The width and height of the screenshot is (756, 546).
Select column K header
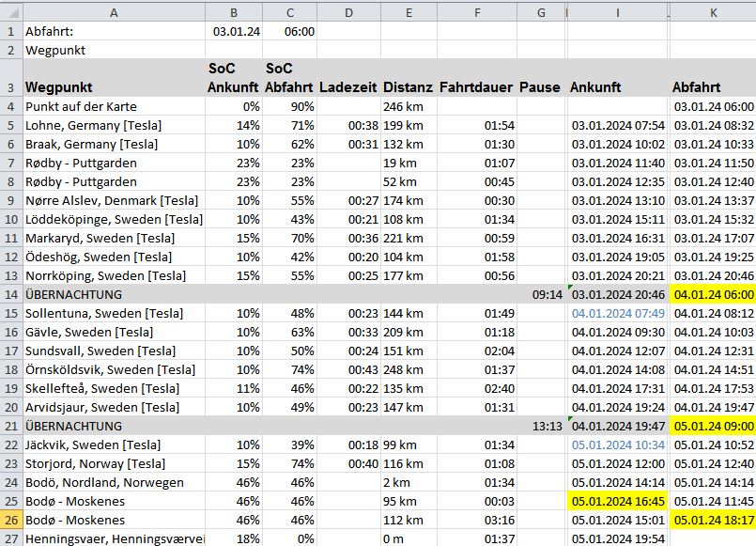click(713, 12)
